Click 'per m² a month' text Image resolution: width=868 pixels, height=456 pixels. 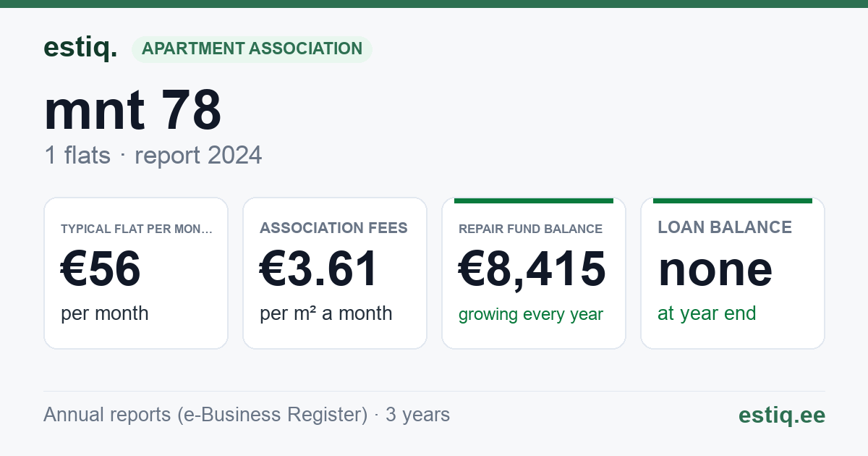(325, 313)
